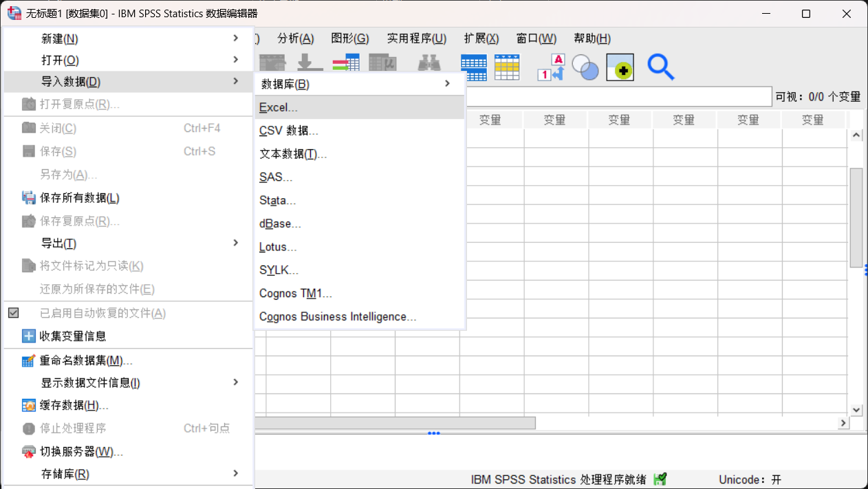Expand the 导入数据(D) submenu arrow
Viewport: 868px width, 489px height.
click(236, 81)
